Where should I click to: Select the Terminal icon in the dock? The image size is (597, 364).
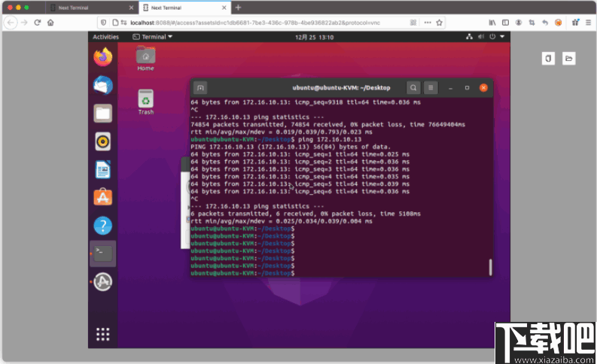[103, 253]
